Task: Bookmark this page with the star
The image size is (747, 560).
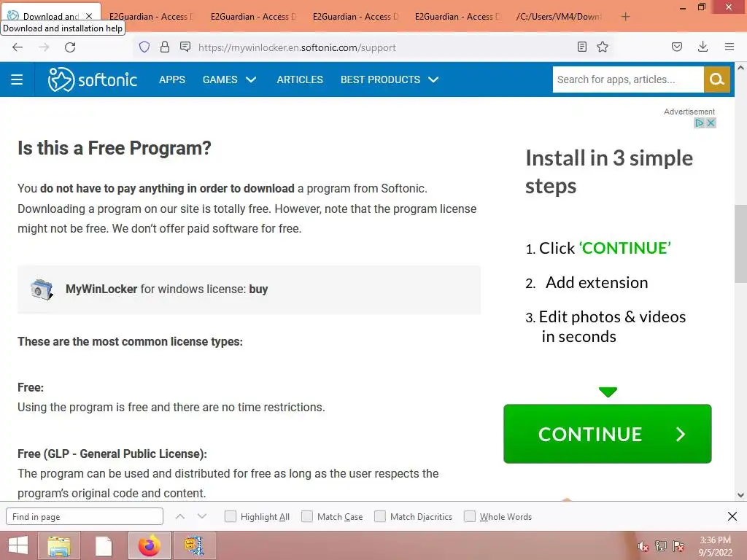Action: pos(603,47)
